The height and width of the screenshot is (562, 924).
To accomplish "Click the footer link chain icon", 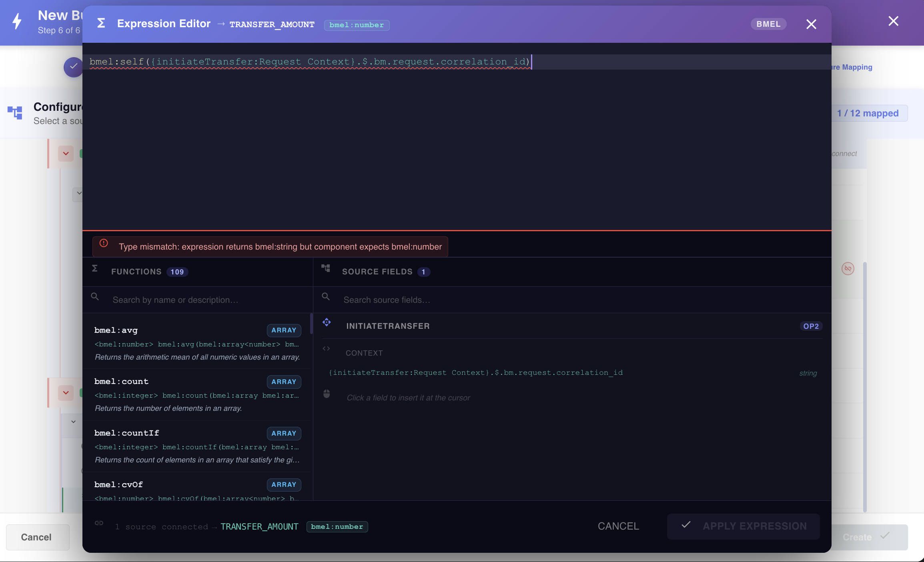I will tap(99, 523).
